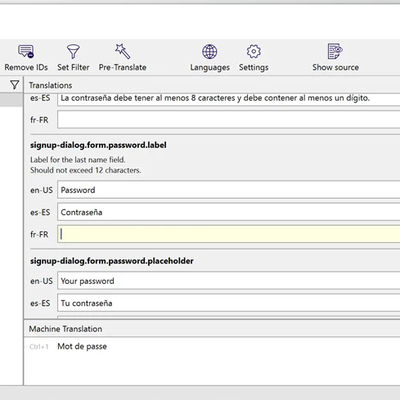Apply machine translation suggestion Mot de passe
400x400 pixels.
click(82, 346)
